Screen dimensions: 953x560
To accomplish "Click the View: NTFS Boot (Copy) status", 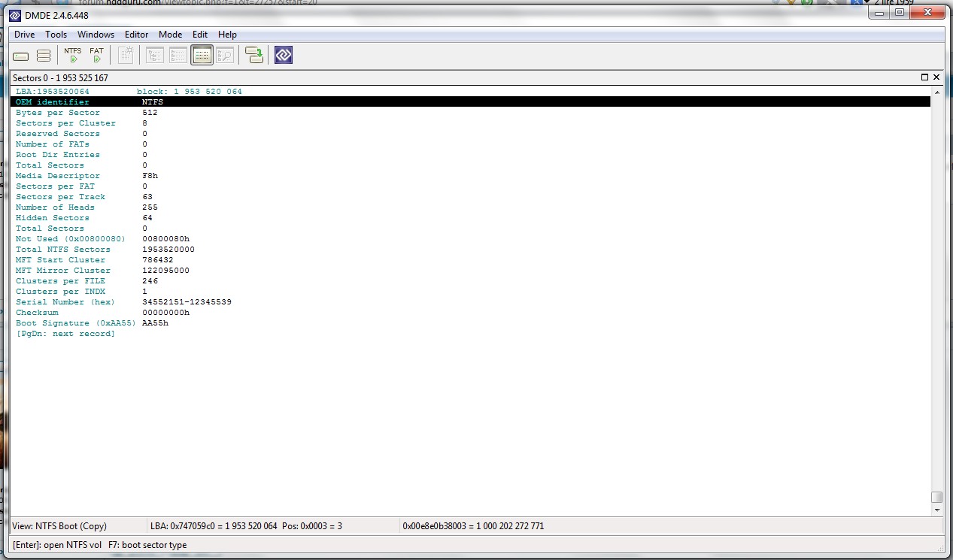I will (60, 526).
